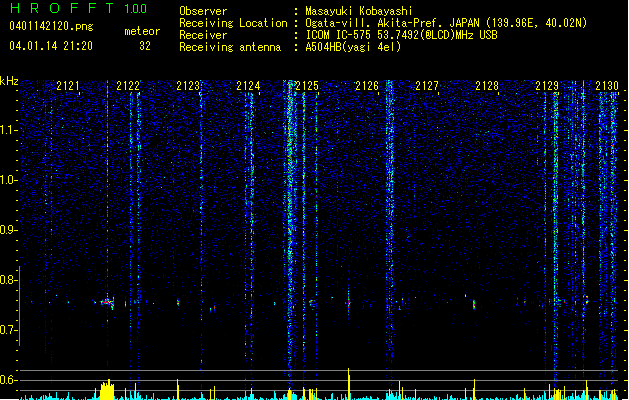Click the 1.0 kHz axis label
This screenshot has width=629, height=400.
(8, 180)
